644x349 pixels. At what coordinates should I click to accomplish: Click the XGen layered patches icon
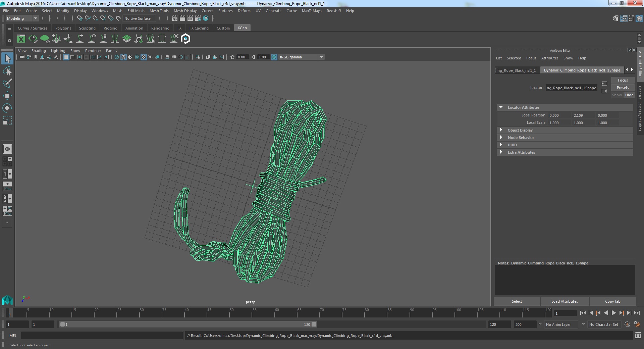coord(127,39)
